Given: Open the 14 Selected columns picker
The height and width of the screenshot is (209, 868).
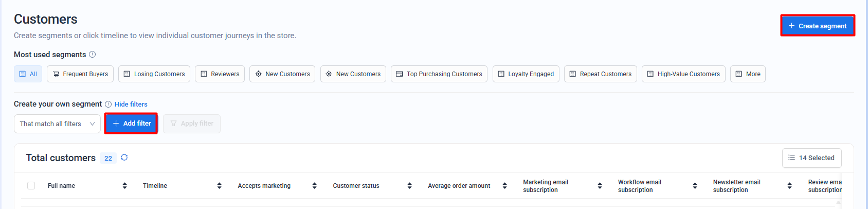Looking at the screenshot, I should (x=811, y=158).
